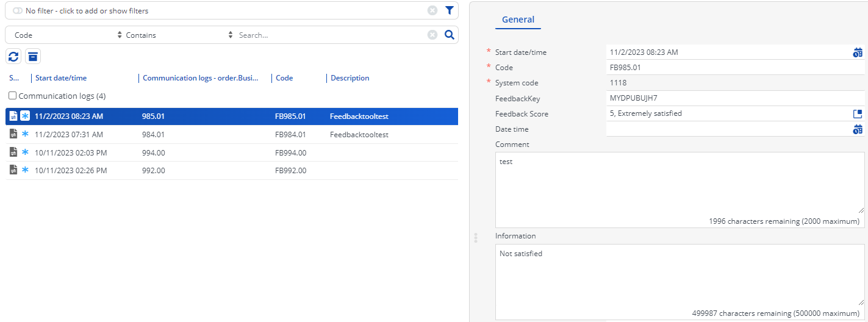Open the Feedback Score lookup icon

click(858, 113)
